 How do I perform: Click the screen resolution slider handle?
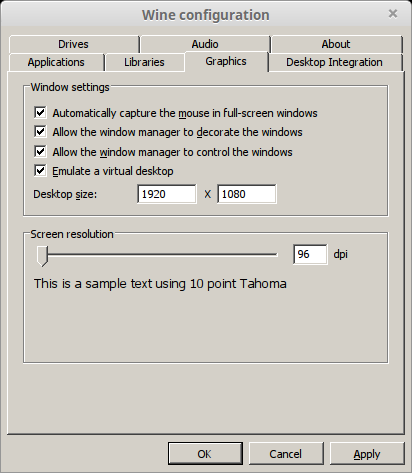42,256
